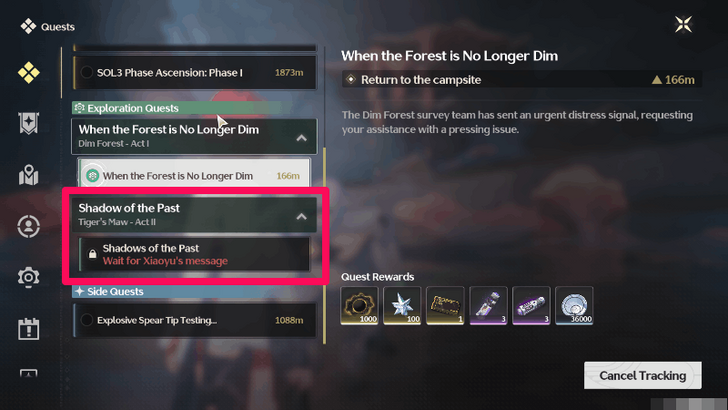Select the companion character quests icon
This screenshot has width=728, height=410.
point(28,227)
